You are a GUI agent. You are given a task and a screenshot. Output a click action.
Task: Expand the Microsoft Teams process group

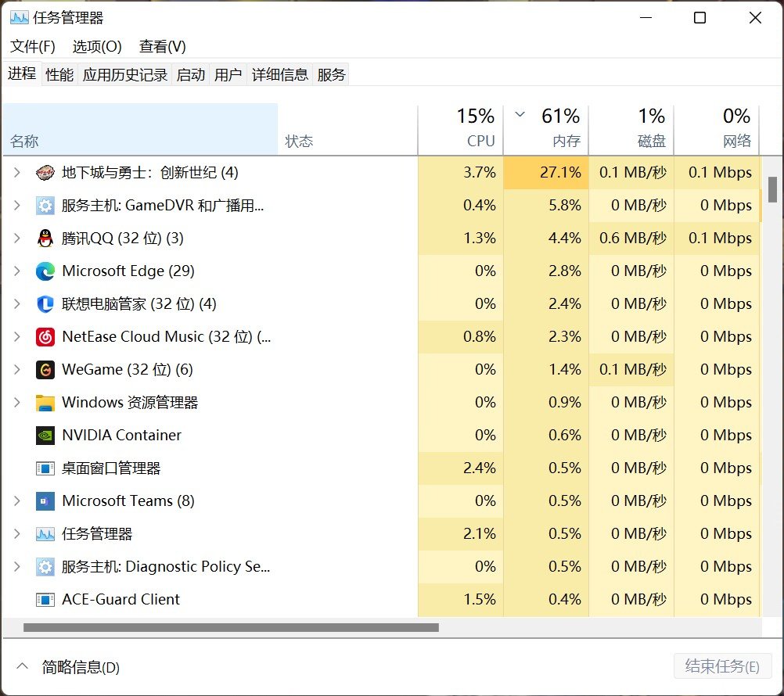point(17,501)
